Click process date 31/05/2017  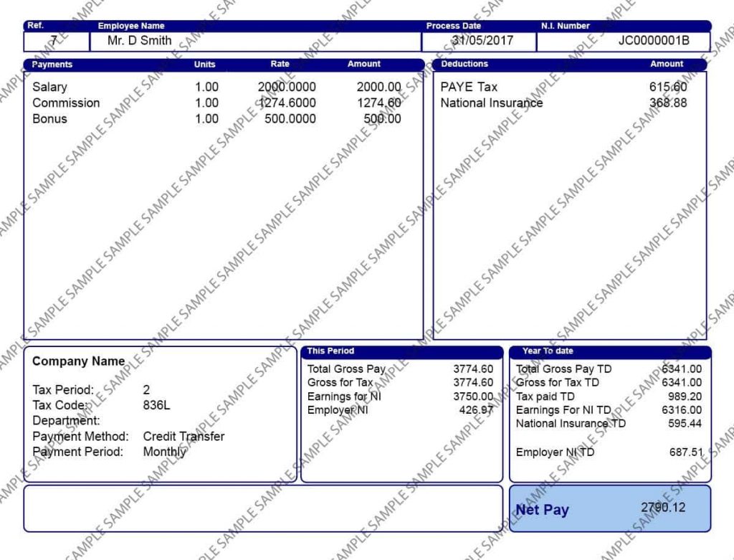click(x=482, y=41)
